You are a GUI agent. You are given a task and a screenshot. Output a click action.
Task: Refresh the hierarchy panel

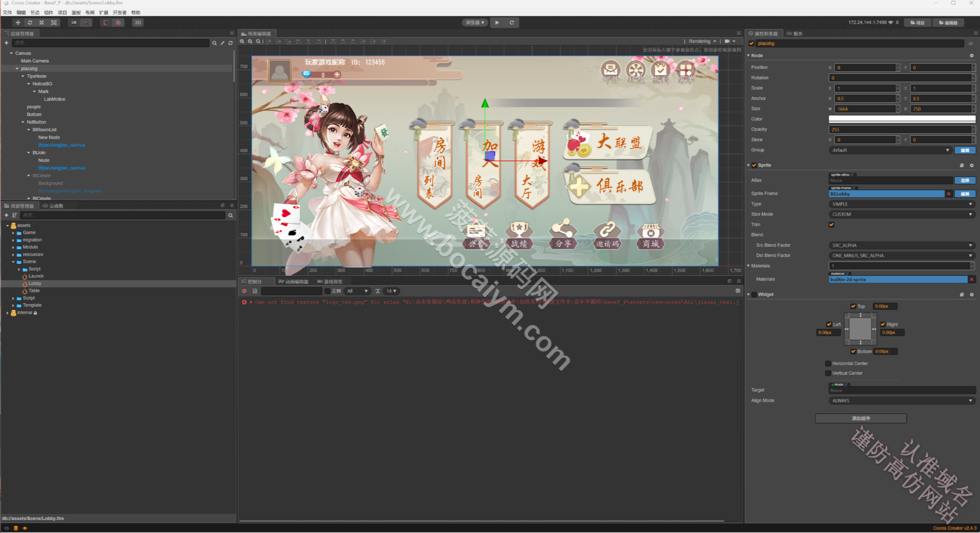[230, 43]
